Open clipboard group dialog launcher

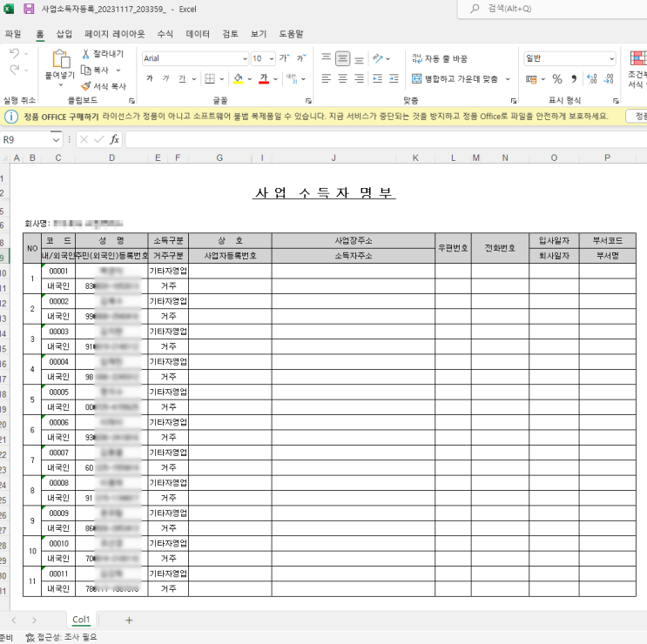[x=131, y=101]
